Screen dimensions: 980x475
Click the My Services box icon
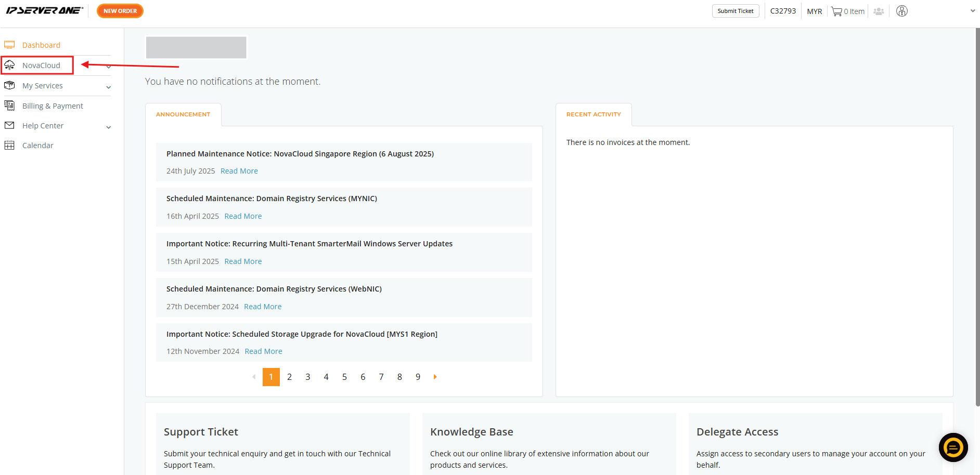[x=9, y=85]
